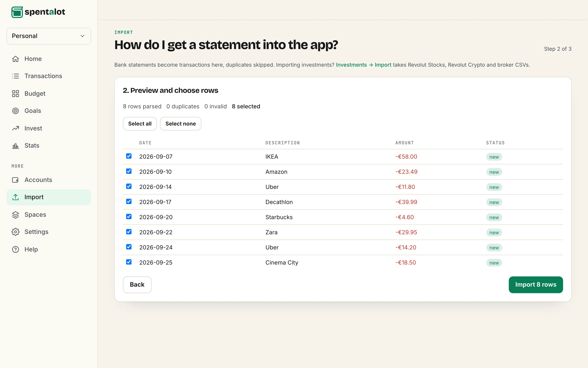Click the -€58.00 amount cell
The width and height of the screenshot is (588, 368).
tap(406, 156)
